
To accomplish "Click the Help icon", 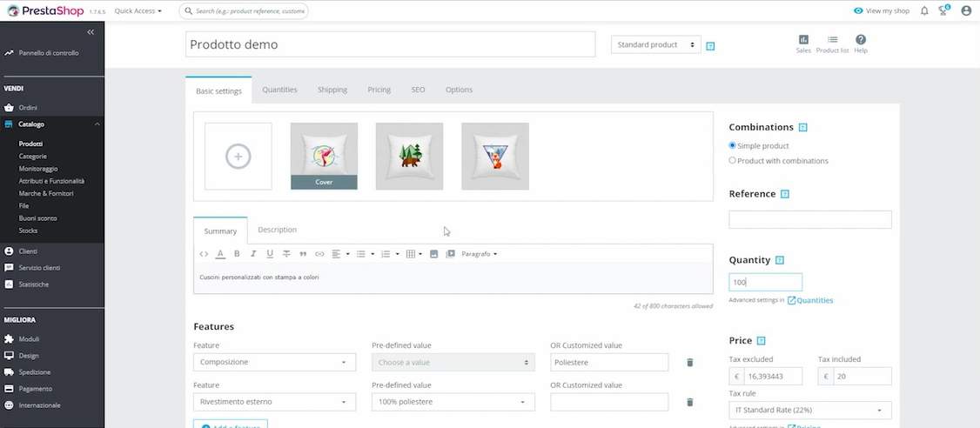I will coord(860,43).
